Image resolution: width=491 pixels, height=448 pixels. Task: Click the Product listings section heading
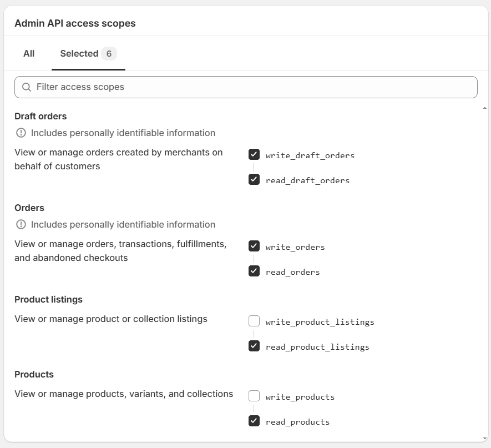click(48, 299)
